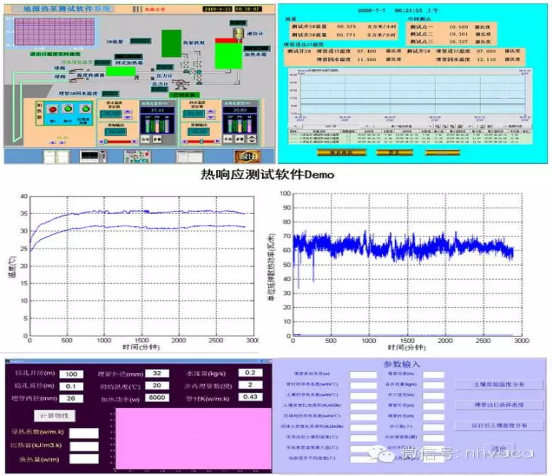The image size is (553, 476).
Task: Click last button under right PID bar display
Action: click(x=251, y=139)
